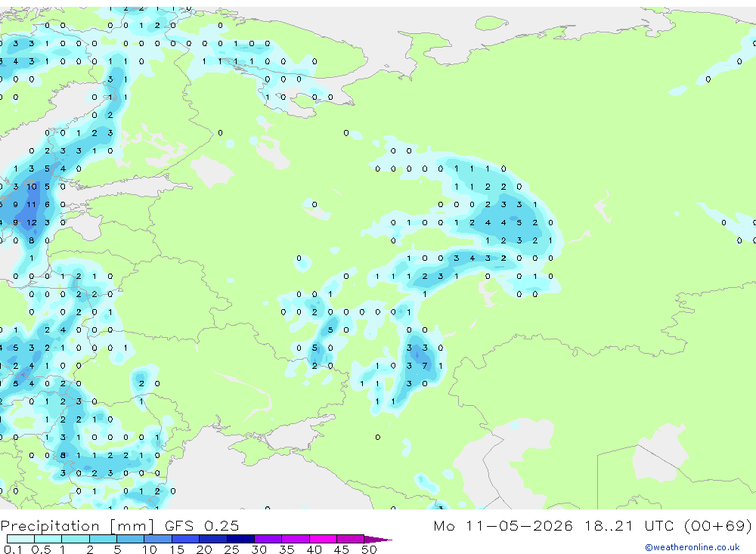Select the 5–10 mm legend color swatch

coord(131,539)
